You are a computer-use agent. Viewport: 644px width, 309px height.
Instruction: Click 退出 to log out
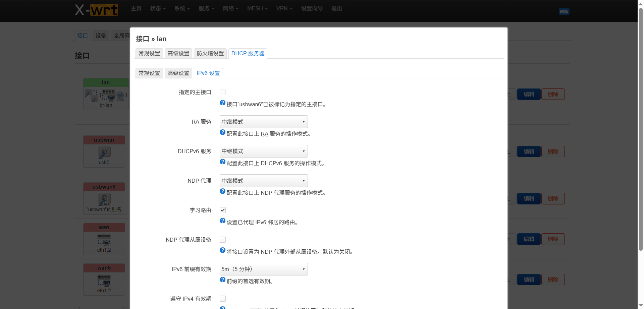(336, 8)
